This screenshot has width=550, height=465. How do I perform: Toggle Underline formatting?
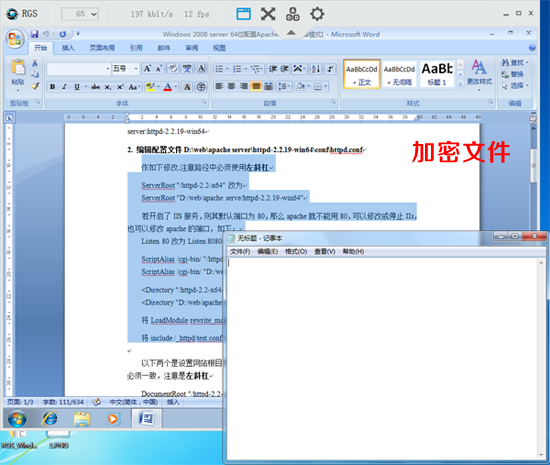pos(77,87)
